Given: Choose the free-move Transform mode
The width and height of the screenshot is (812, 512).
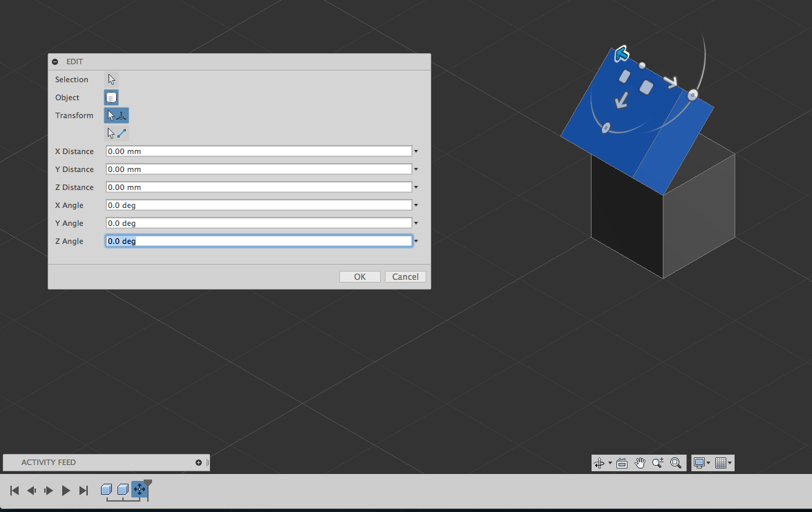Looking at the screenshot, I should pos(116,115).
